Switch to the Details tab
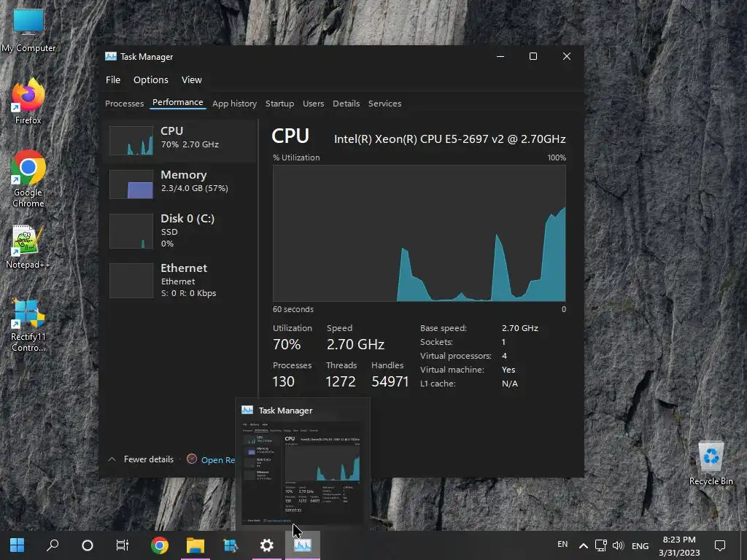 [346, 104]
